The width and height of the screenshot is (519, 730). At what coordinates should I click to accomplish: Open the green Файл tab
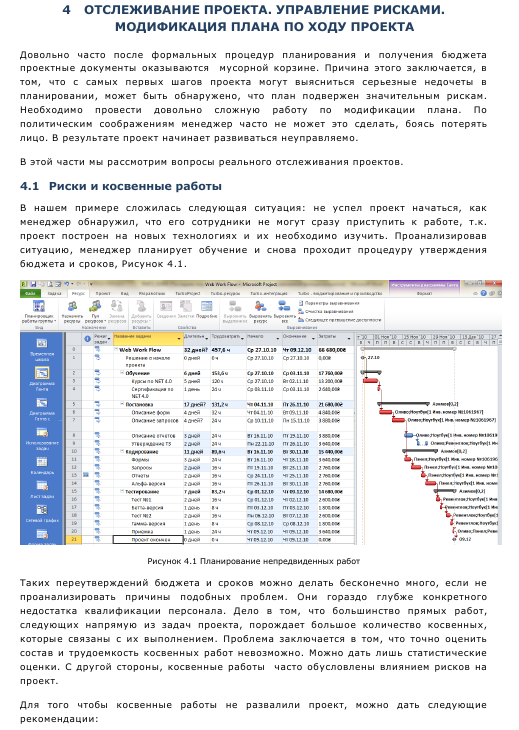[30, 293]
